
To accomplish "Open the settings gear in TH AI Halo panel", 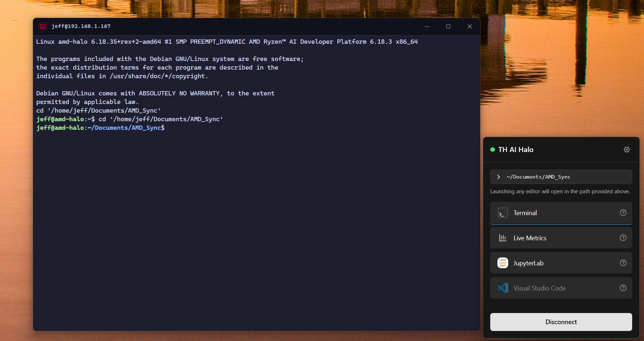I will (626, 150).
